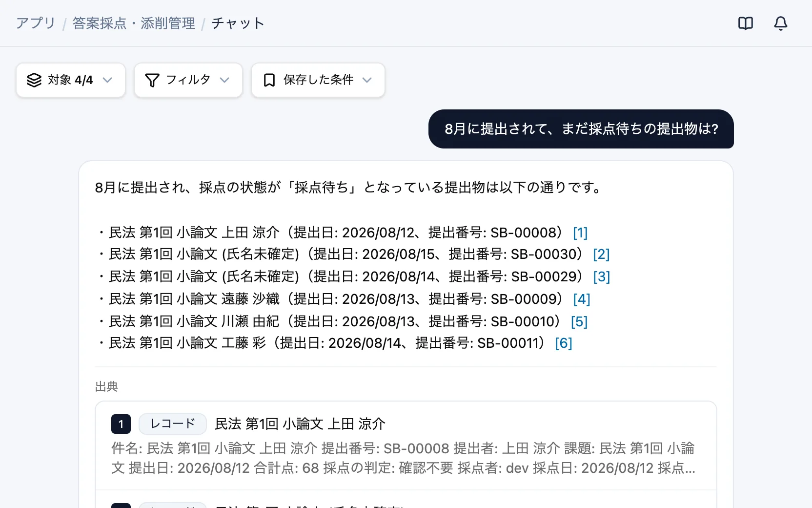This screenshot has height=508, width=812.
Task: Click the list line with SB-00008
Action: [x=342, y=233]
